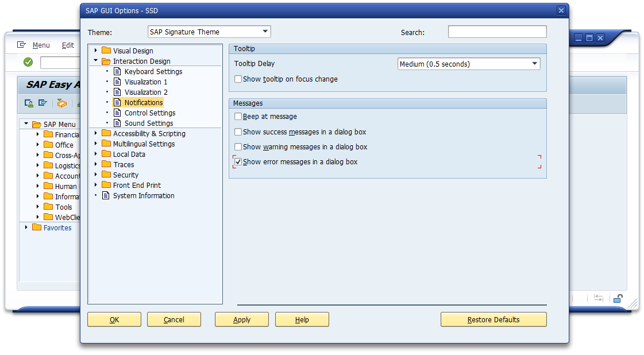Click the System Information document icon
Viewport: 644px width, 355px height.
[x=106, y=195]
